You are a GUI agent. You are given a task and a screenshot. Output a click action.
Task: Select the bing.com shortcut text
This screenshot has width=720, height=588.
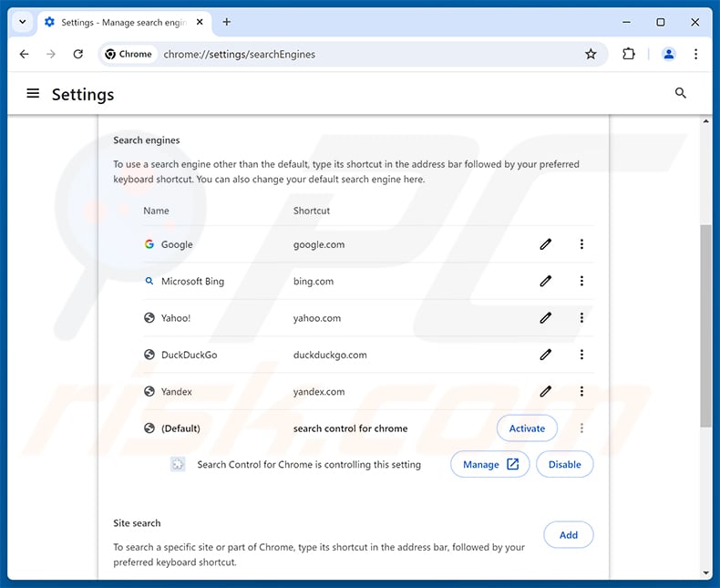pos(314,282)
